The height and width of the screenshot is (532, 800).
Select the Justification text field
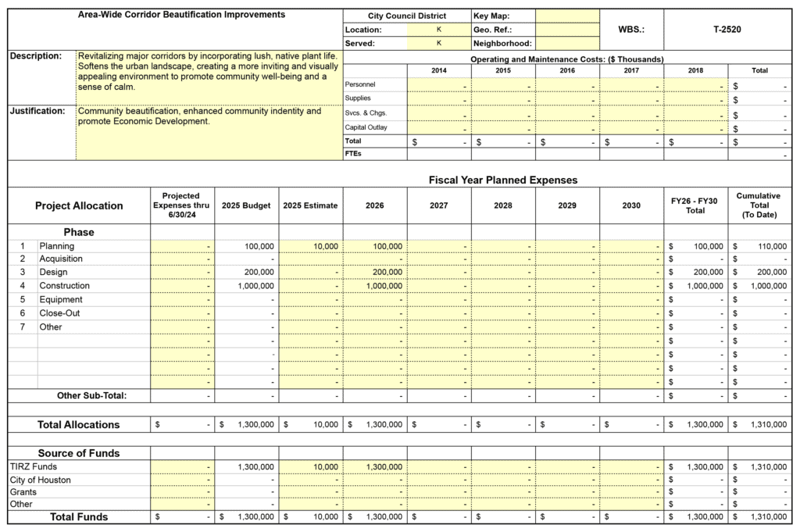coord(209,132)
